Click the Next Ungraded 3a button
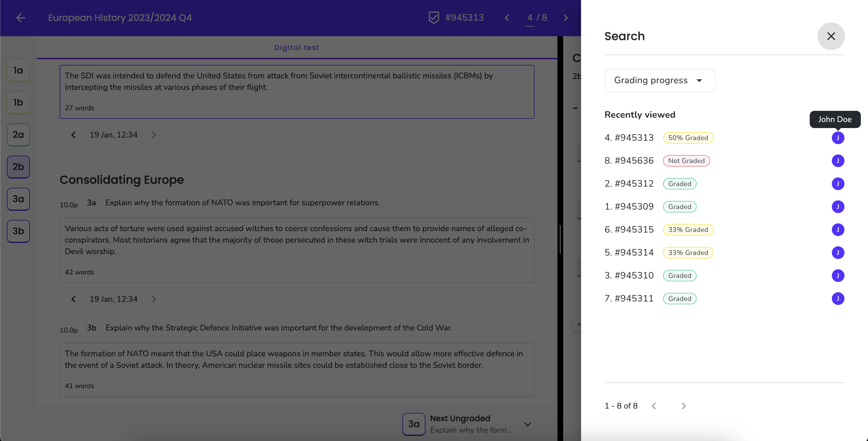The width and height of the screenshot is (868, 441). point(413,424)
